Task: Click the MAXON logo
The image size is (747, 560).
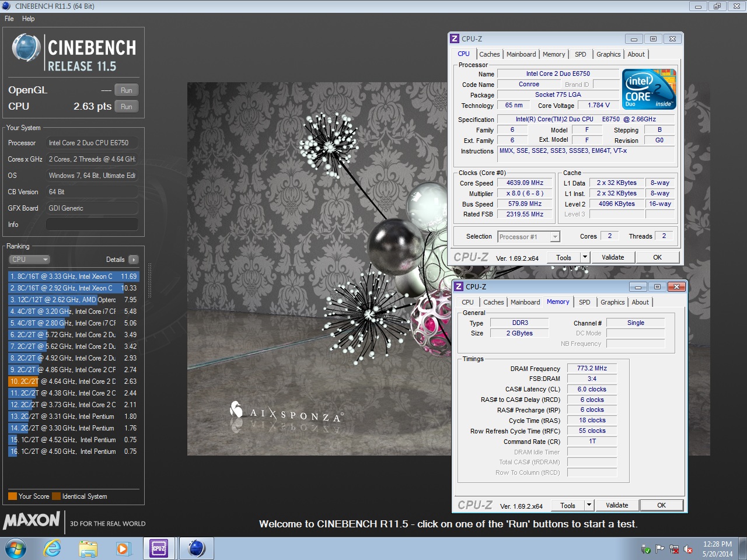Action: [32, 520]
